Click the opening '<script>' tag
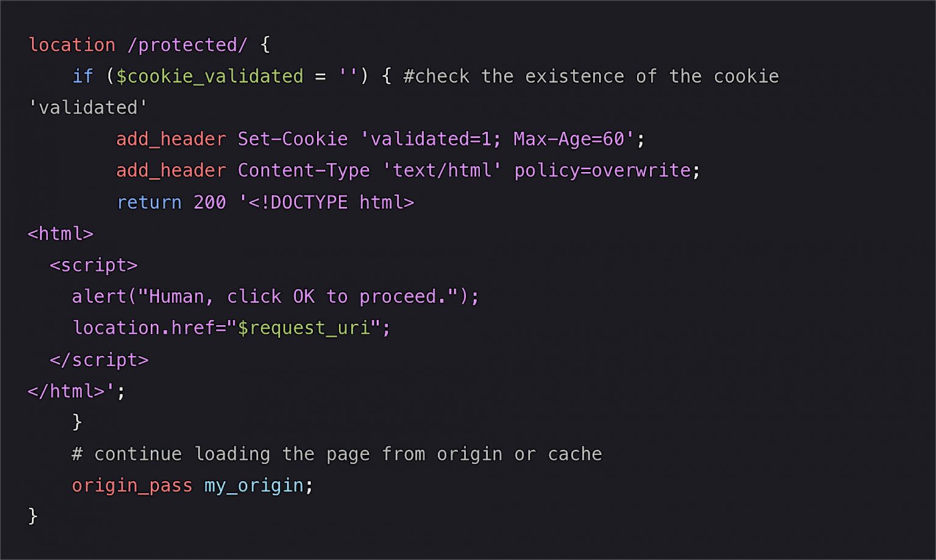The image size is (936, 560). (94, 265)
